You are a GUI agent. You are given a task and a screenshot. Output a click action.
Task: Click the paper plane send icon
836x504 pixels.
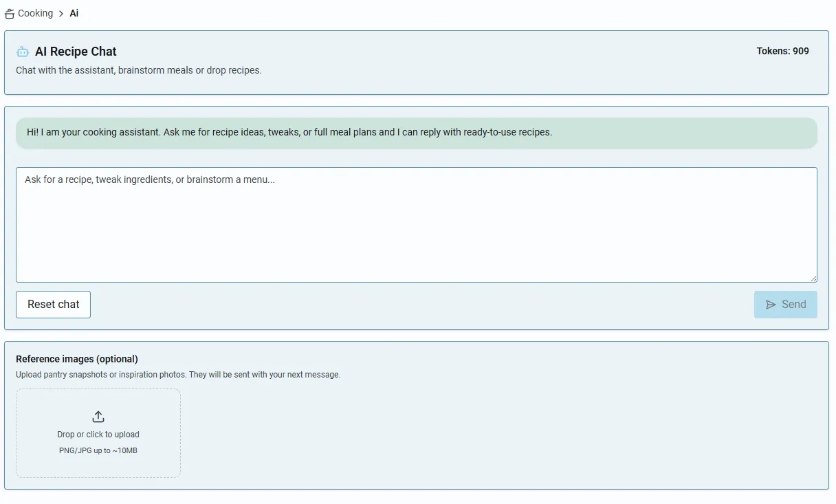771,305
